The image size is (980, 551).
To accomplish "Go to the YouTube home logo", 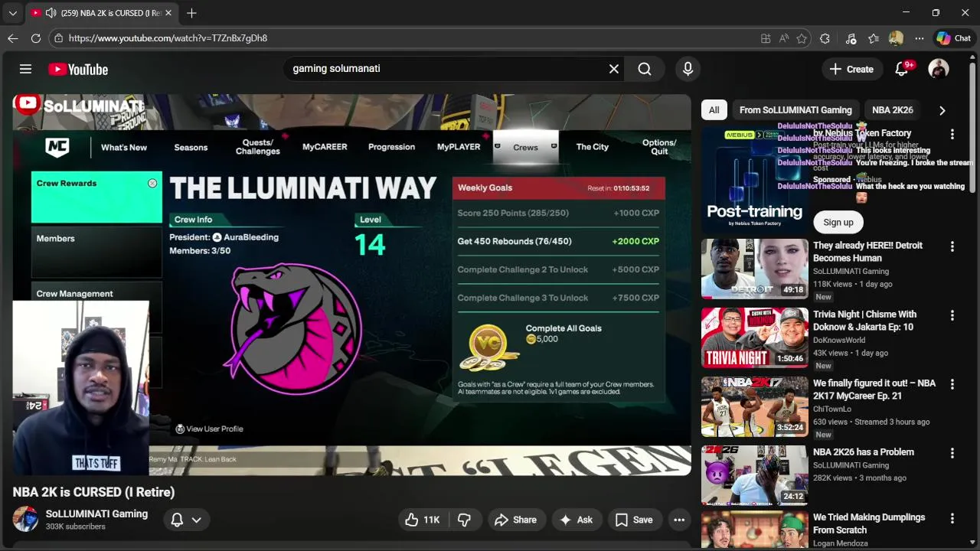I will 78,70.
